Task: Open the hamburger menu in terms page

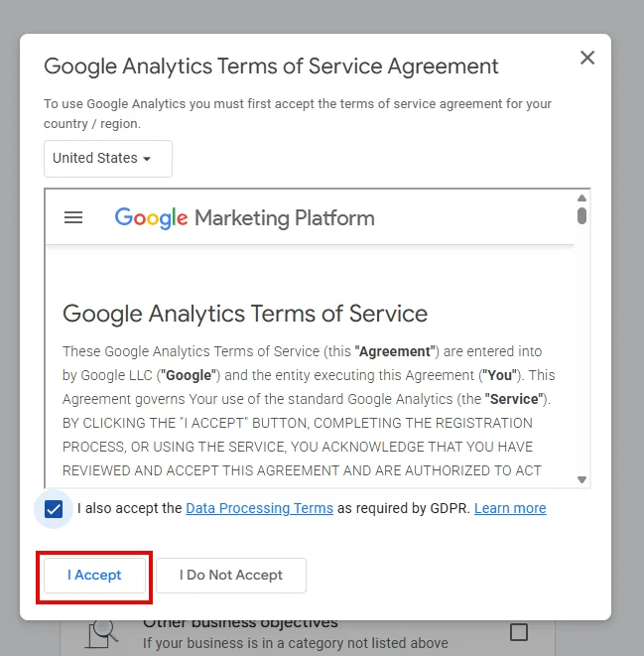Action: 73,217
